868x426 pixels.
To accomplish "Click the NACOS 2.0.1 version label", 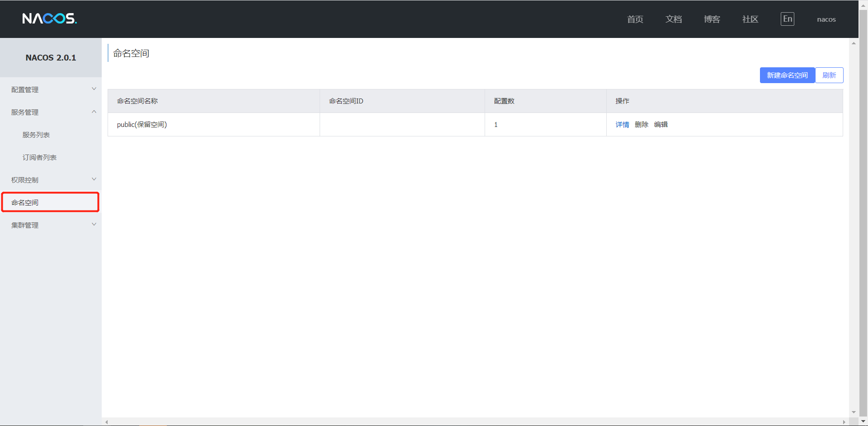I will [51, 58].
